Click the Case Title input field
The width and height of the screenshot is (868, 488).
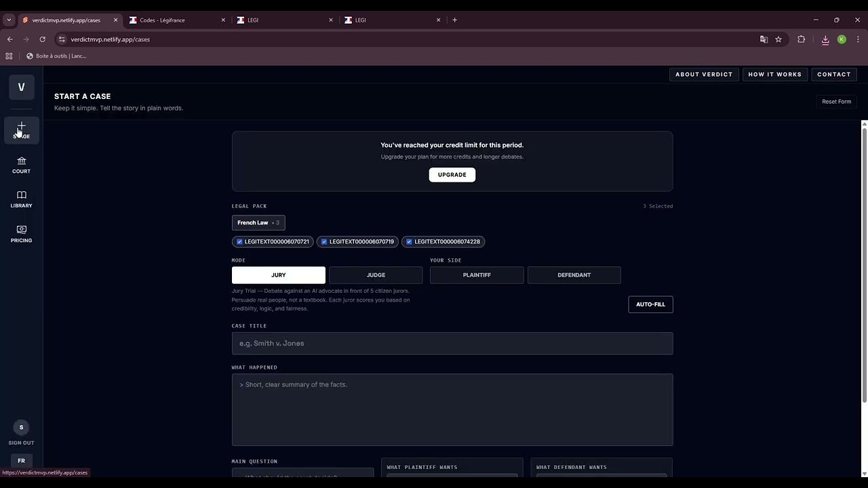(x=452, y=344)
